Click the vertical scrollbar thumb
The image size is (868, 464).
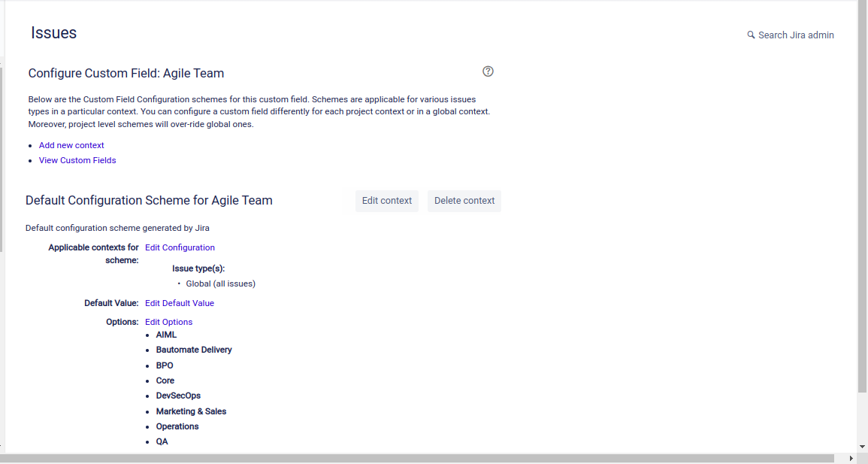click(863, 196)
